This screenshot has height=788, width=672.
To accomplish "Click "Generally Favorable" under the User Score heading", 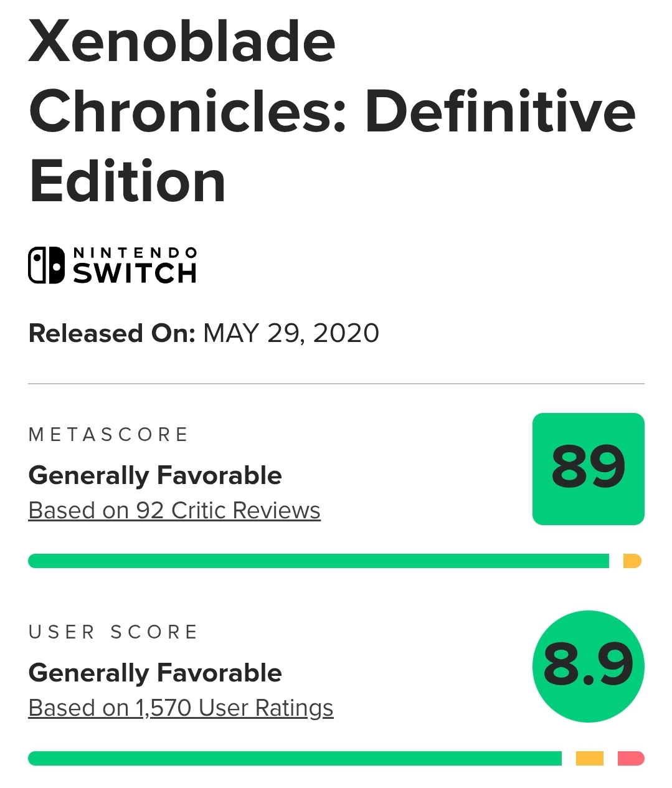I will click(x=155, y=673).
